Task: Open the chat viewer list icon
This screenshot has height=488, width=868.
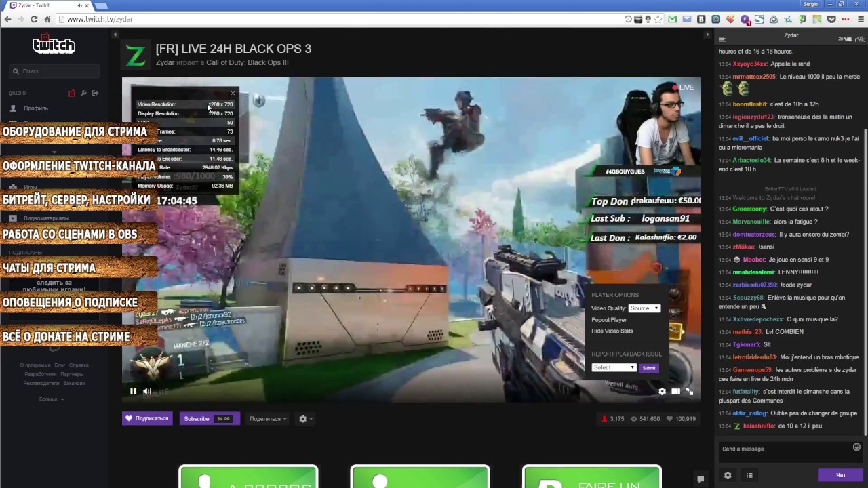Action: click(722, 39)
